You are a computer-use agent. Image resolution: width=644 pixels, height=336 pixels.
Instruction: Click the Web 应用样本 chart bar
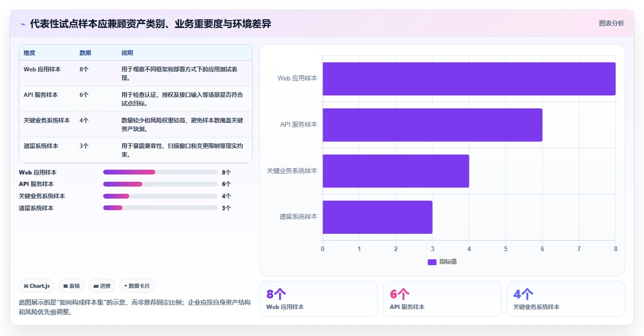pyautogui.click(x=469, y=79)
